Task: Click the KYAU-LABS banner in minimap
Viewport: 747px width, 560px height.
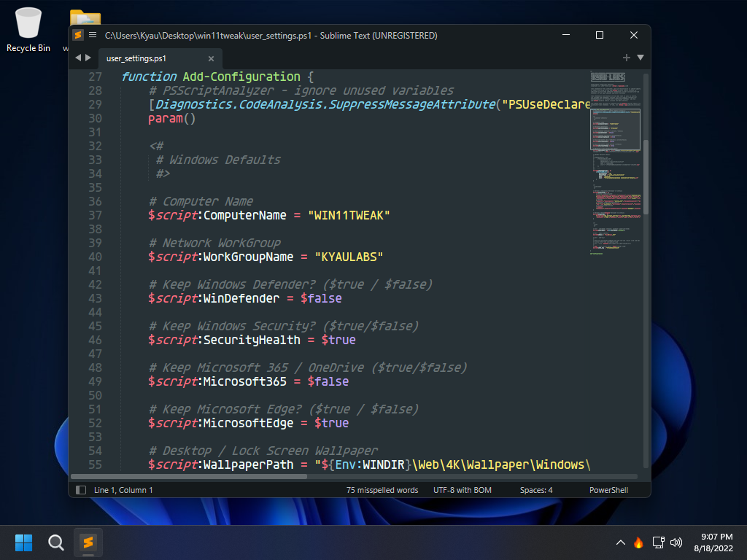Action: pyautogui.click(x=608, y=77)
